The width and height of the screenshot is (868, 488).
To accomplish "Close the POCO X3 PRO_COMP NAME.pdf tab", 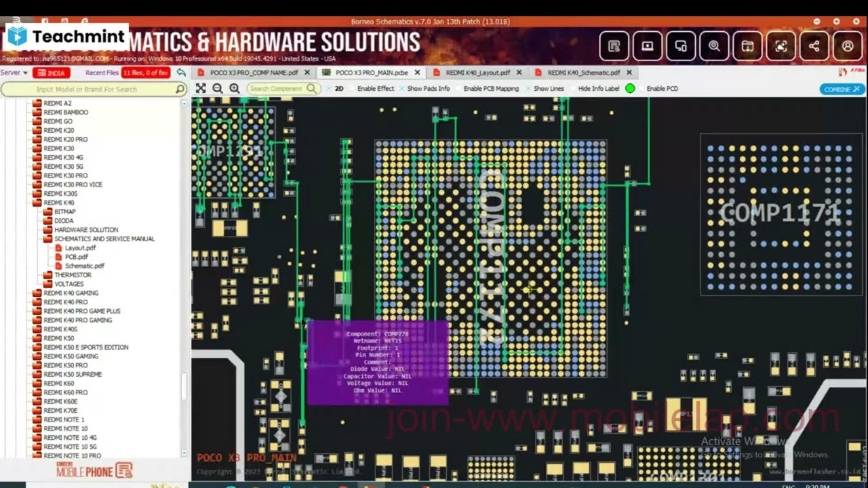I will point(307,73).
